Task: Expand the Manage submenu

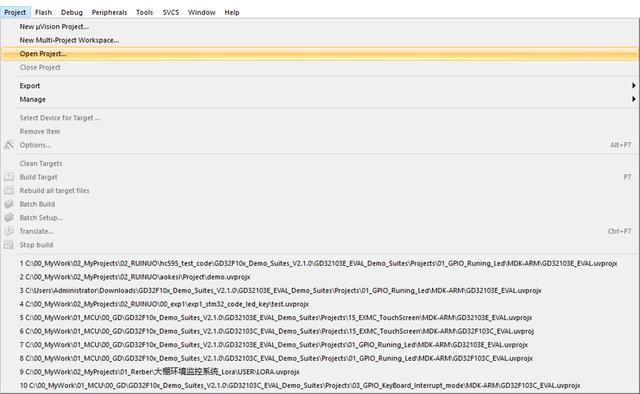Action: pyautogui.click(x=320, y=99)
